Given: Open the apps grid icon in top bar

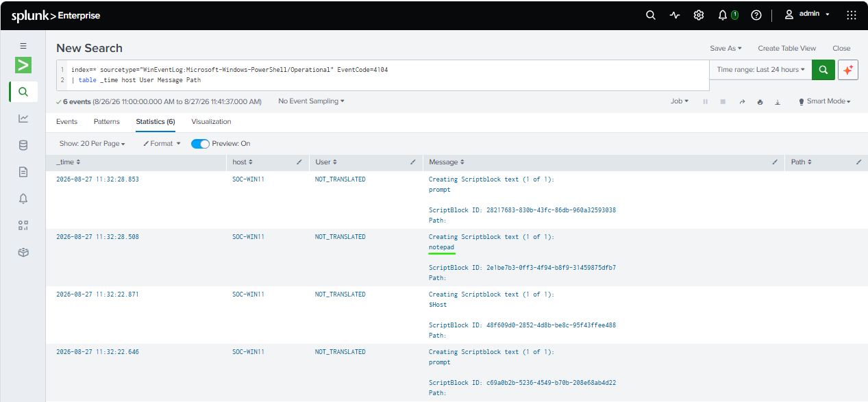Looking at the screenshot, I should point(852,15).
